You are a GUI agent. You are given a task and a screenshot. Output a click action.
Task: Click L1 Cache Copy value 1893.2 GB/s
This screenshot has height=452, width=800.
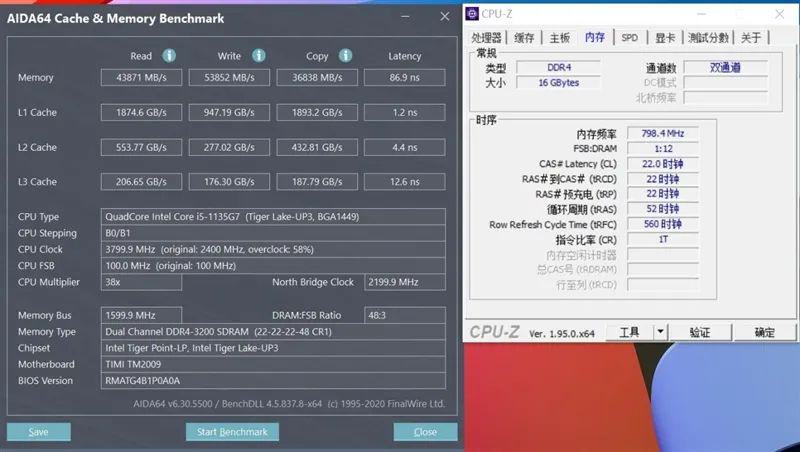point(317,112)
